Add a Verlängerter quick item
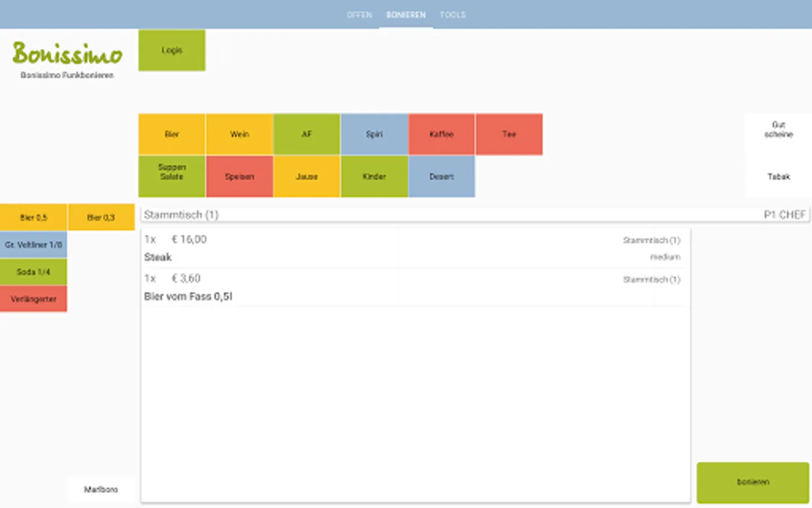Screen dimensions: 812x508 coord(33,299)
